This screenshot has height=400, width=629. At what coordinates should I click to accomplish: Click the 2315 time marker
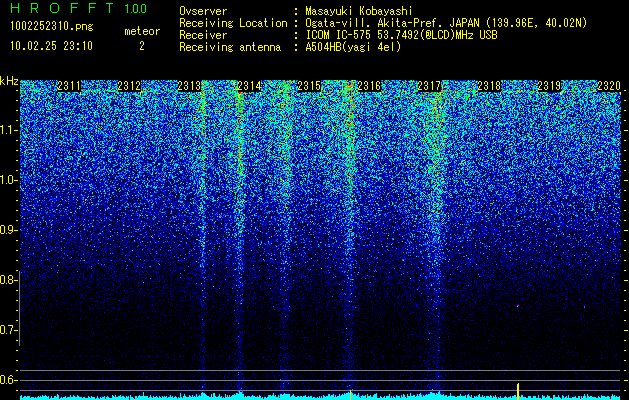pyautogui.click(x=309, y=86)
